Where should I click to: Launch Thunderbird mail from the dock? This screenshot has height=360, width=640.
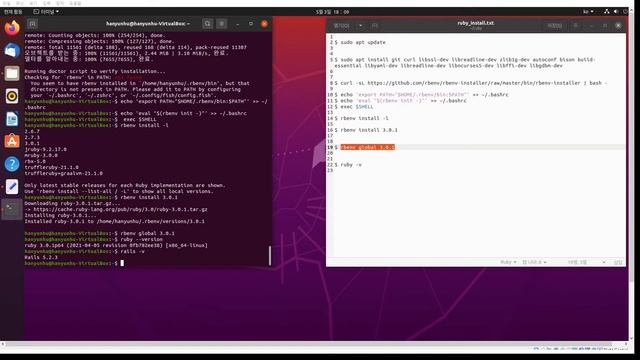tap(12, 51)
